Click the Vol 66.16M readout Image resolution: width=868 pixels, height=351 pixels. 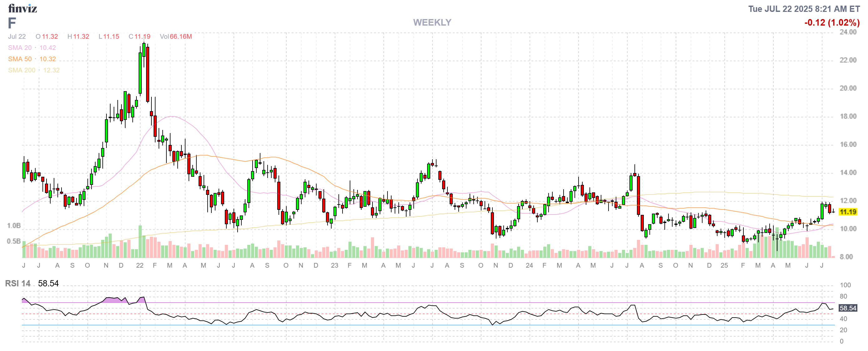click(175, 36)
